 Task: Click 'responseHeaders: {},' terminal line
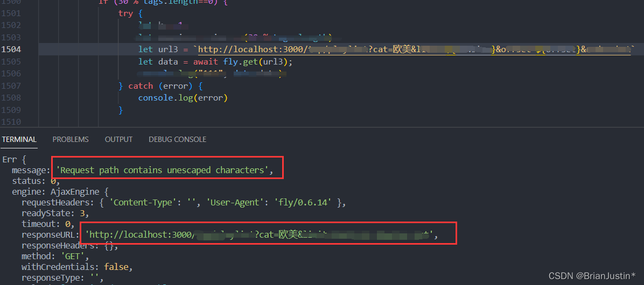[70, 246]
